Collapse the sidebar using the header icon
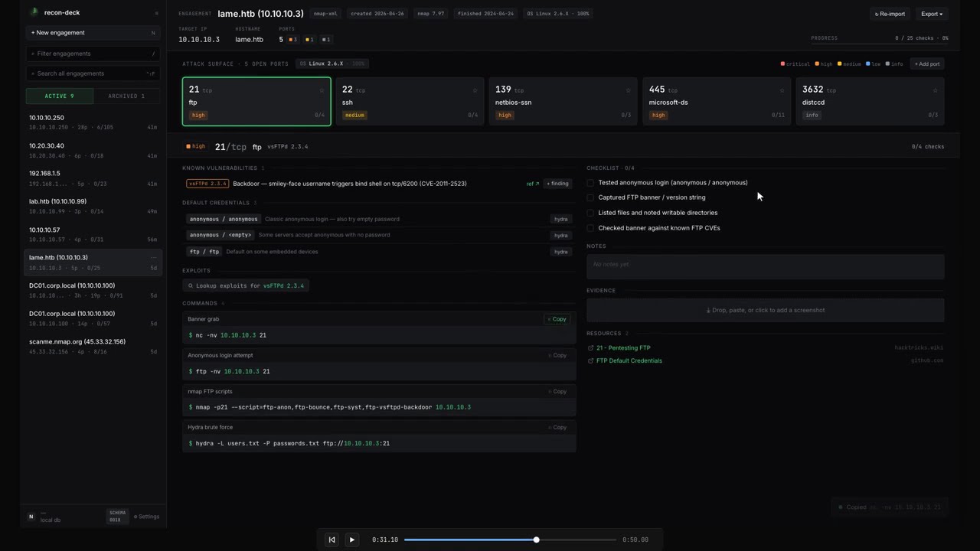Screen dimensions: 980x551 coord(157,13)
